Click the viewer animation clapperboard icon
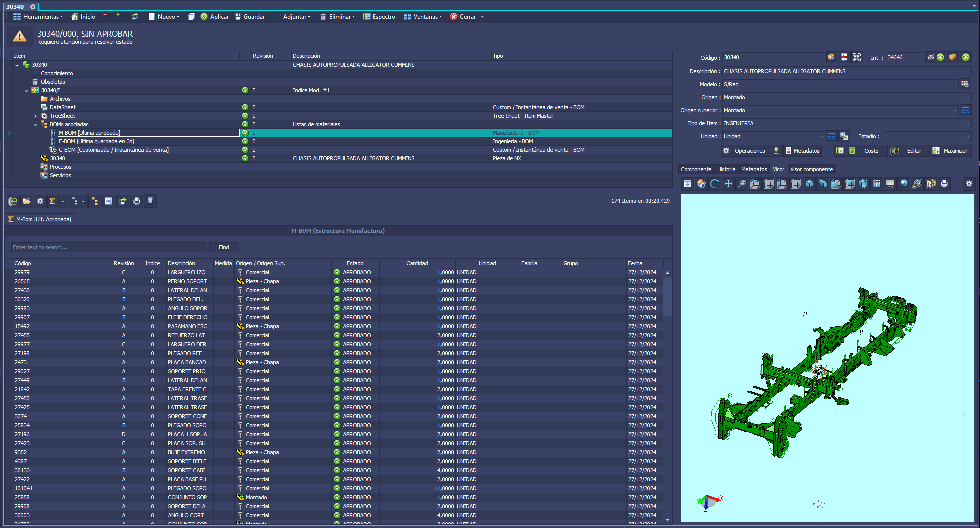Viewport: 980px width, 528px height. (877, 184)
